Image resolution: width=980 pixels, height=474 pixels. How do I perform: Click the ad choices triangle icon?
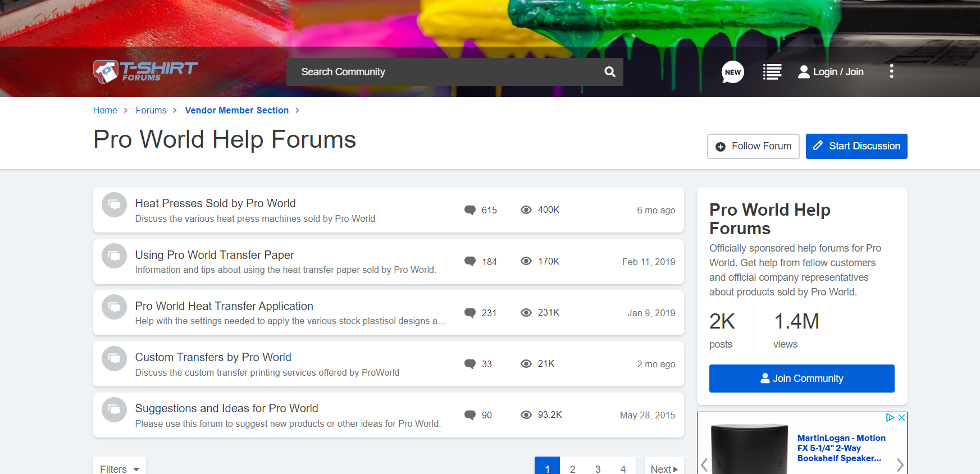point(890,417)
